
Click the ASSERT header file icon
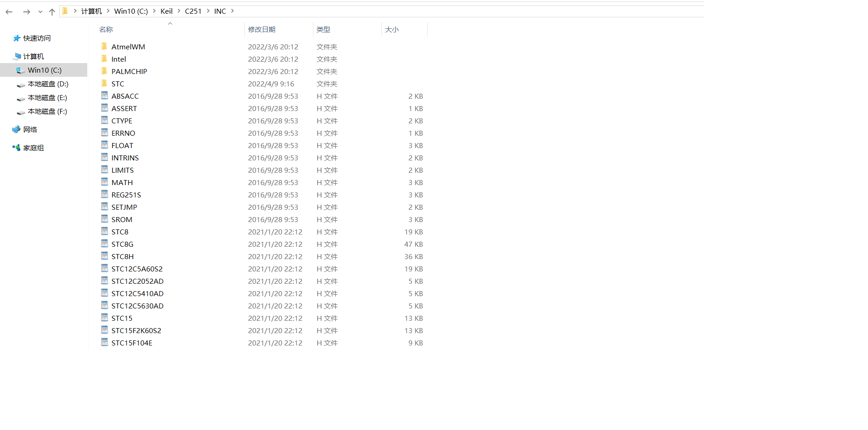click(104, 108)
